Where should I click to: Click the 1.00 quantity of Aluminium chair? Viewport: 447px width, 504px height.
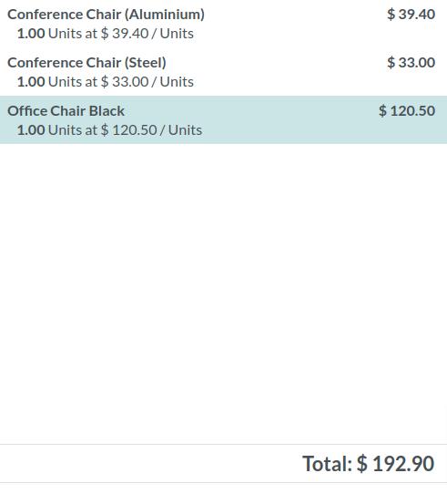(31, 34)
